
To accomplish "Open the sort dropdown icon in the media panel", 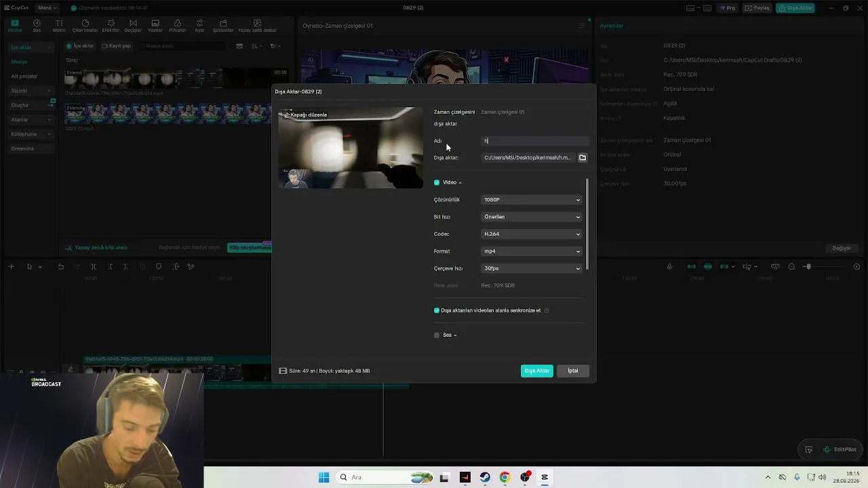I will tap(257, 46).
